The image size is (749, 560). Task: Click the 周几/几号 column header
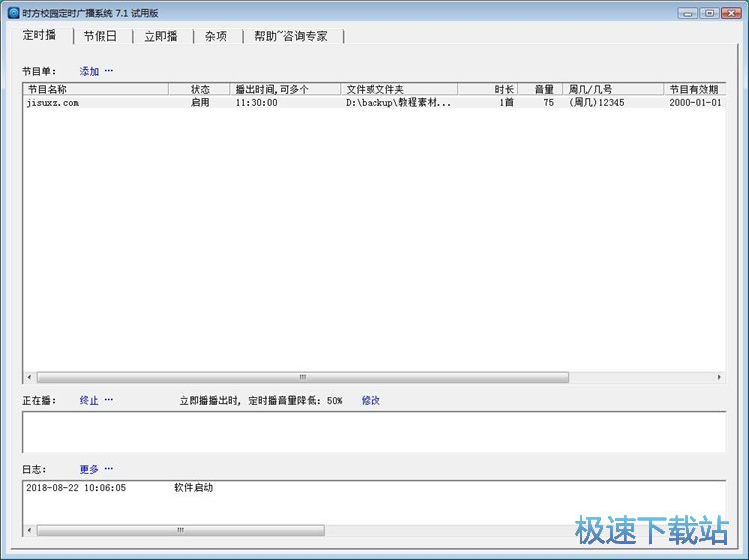click(613, 89)
